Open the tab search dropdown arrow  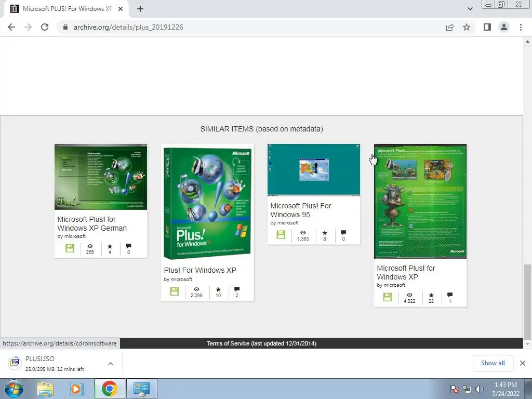[x=470, y=9]
